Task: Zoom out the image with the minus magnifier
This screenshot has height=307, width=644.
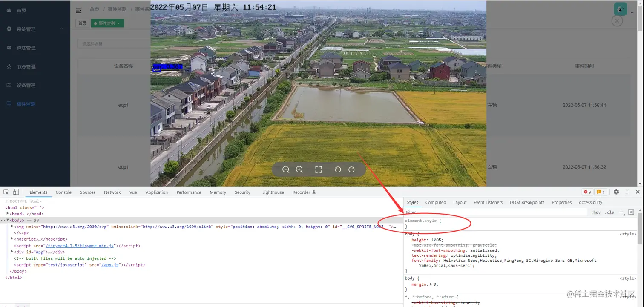Action: pyautogui.click(x=286, y=169)
